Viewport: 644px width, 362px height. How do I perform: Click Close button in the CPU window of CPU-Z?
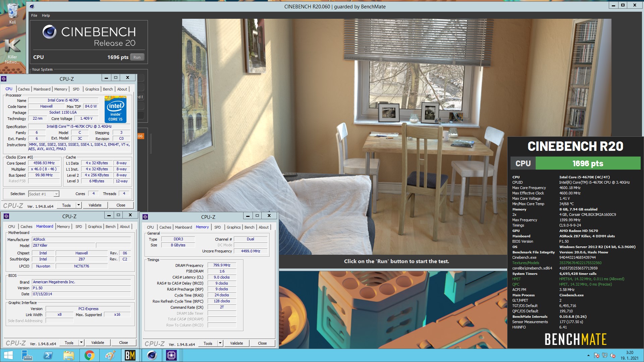tap(121, 205)
